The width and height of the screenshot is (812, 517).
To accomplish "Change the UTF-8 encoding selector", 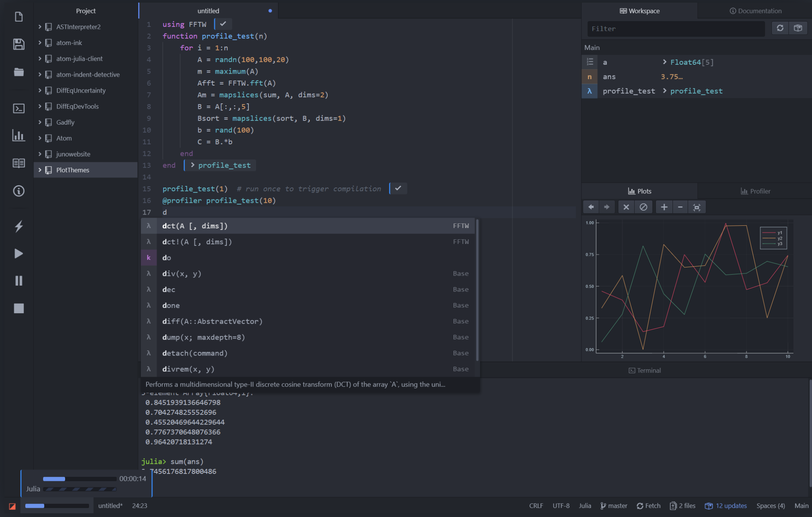I will coord(561,506).
